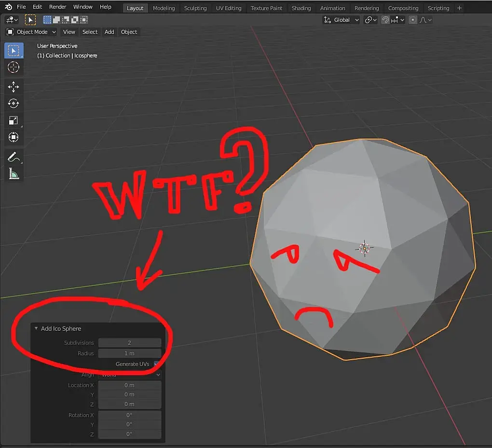Click the Icosphere object in the viewport

click(x=363, y=250)
